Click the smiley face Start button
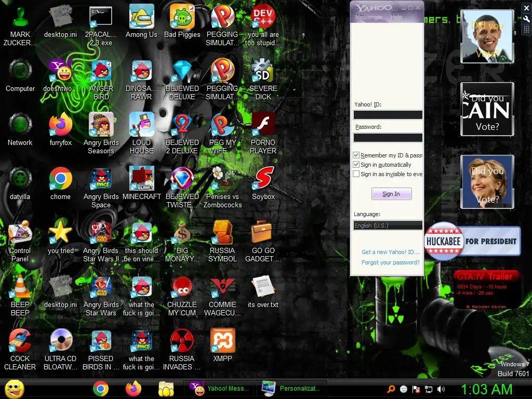The image size is (532, 399). [14, 389]
